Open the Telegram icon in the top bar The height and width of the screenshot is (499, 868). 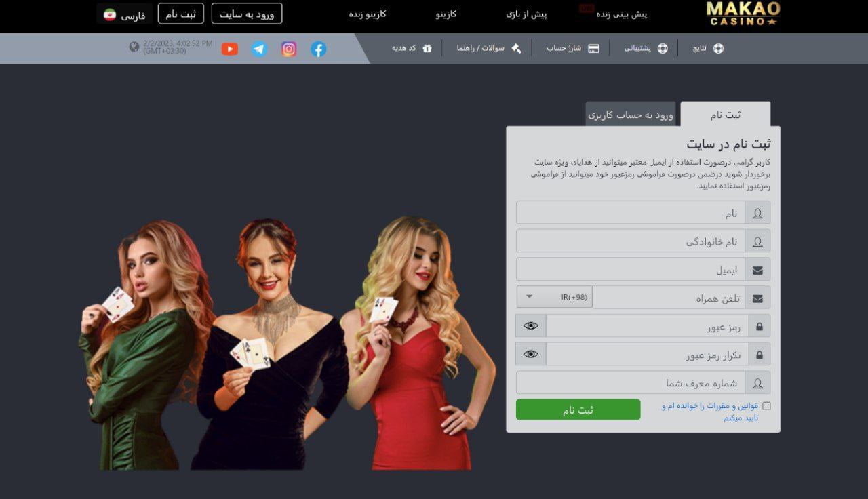tap(259, 48)
